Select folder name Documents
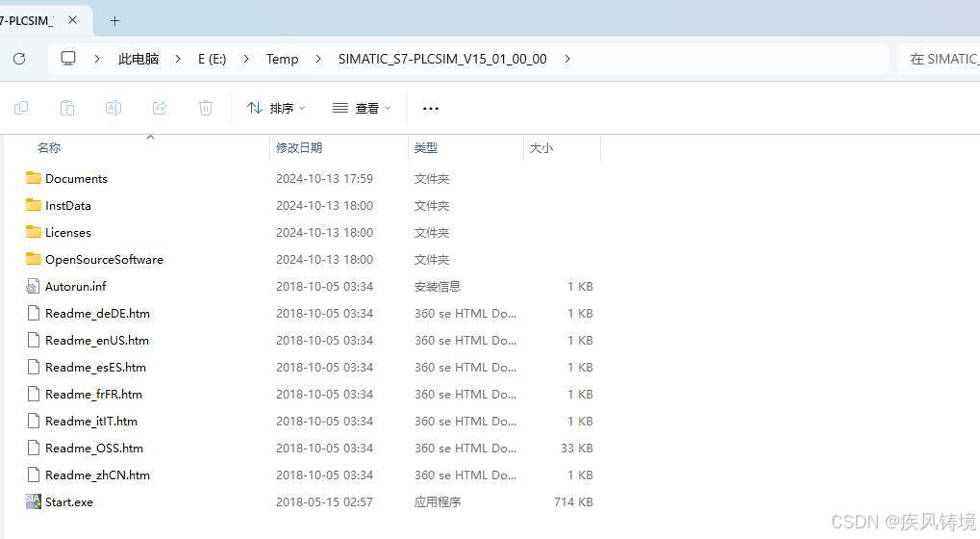980x539 pixels. pyautogui.click(x=76, y=178)
